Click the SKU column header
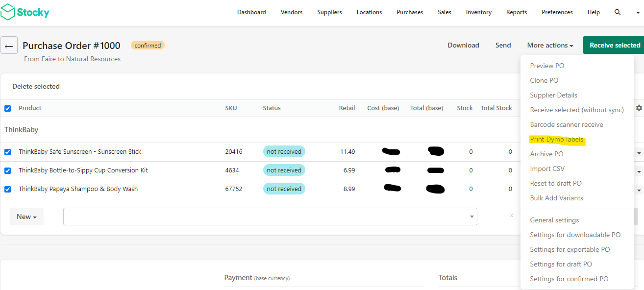The image size is (644, 290). click(x=231, y=108)
